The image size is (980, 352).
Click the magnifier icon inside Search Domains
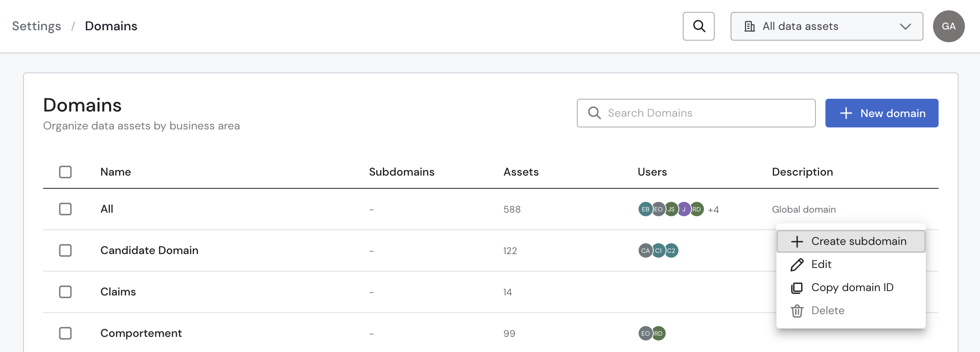[594, 113]
